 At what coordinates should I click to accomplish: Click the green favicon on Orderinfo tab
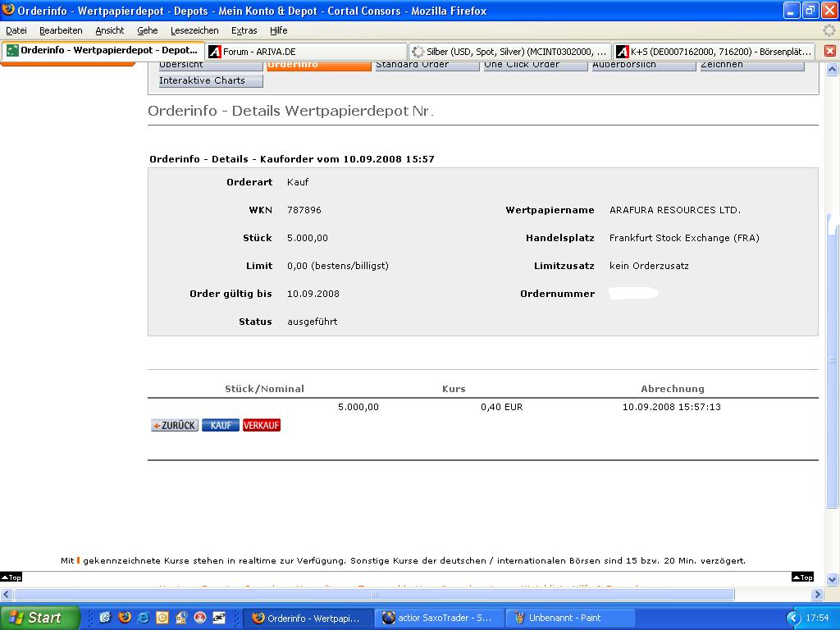click(12, 51)
